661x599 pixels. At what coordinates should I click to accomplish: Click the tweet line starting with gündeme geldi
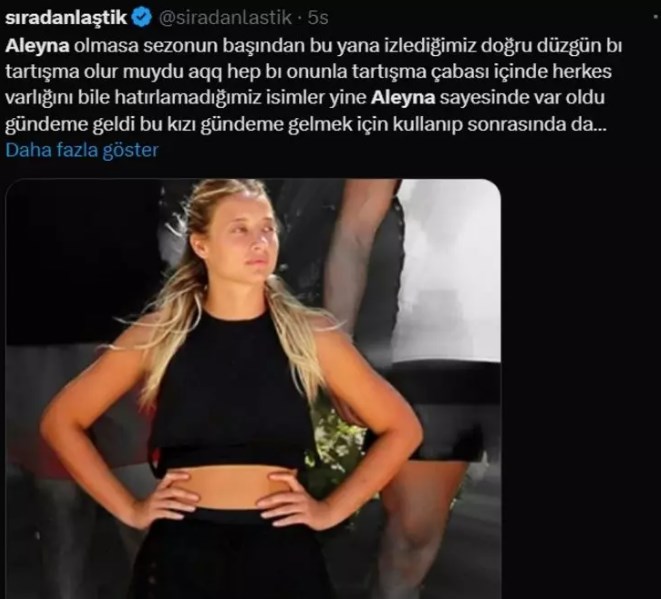[x=306, y=124]
